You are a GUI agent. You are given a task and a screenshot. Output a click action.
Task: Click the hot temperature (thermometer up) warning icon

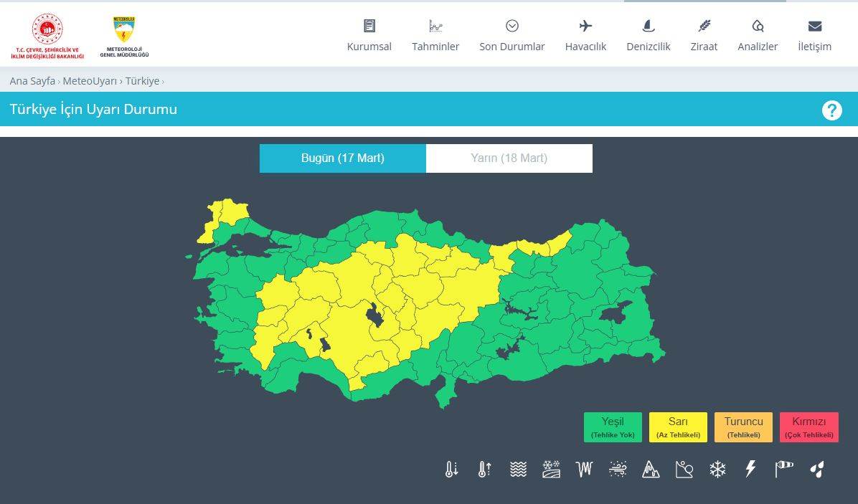tap(484, 470)
